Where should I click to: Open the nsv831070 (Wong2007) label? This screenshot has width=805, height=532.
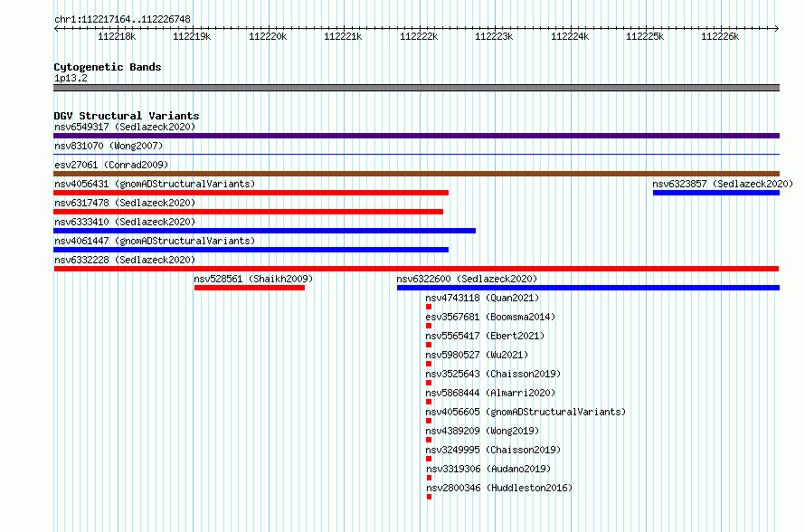coord(109,146)
